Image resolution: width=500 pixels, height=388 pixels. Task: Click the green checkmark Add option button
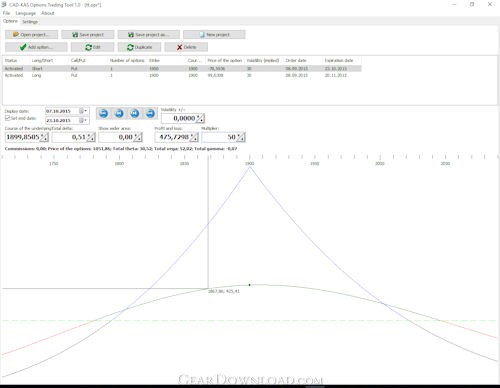pos(36,47)
